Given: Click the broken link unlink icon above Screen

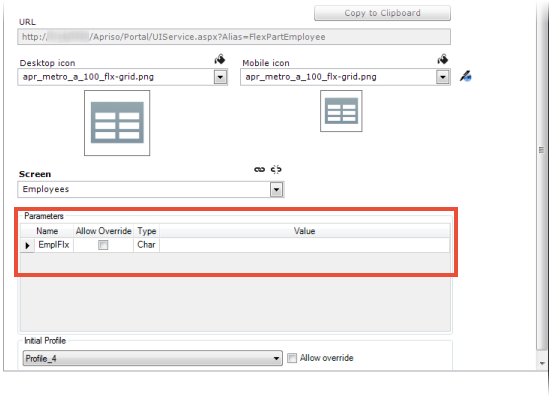Looking at the screenshot, I should click(276, 169).
